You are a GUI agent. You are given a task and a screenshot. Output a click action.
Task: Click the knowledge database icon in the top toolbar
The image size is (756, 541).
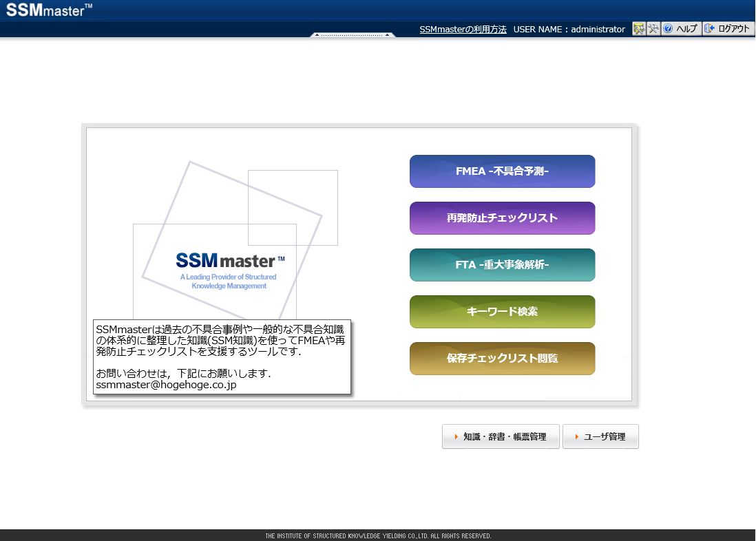pyautogui.click(x=639, y=28)
